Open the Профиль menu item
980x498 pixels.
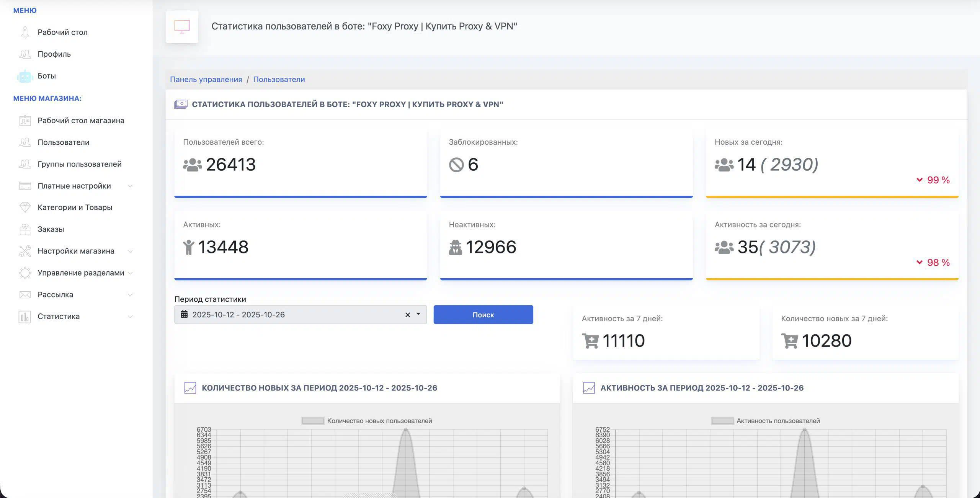pyautogui.click(x=54, y=54)
